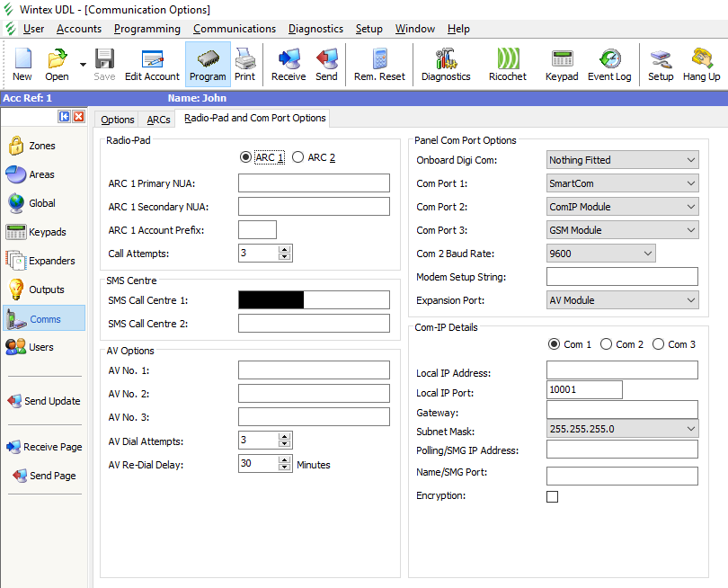Select the ARC 2 radio button
Screen dimensions: 728x588
pyautogui.click(x=298, y=157)
